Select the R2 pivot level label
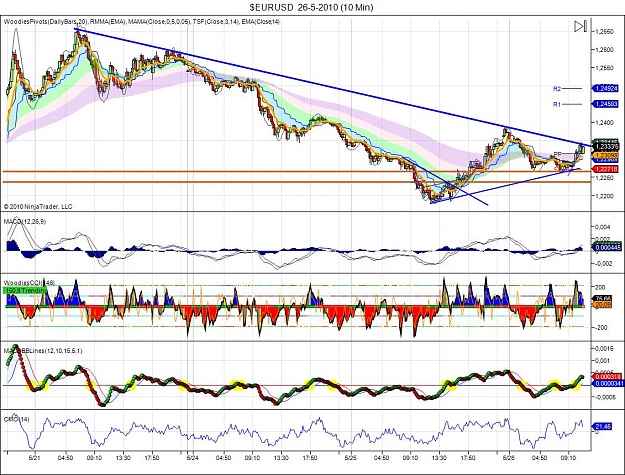 pyautogui.click(x=557, y=89)
